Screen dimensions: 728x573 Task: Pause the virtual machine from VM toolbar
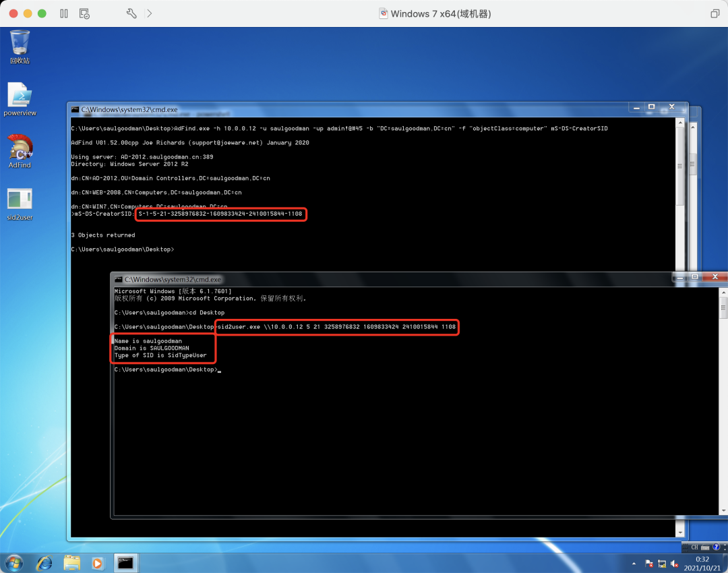point(64,13)
